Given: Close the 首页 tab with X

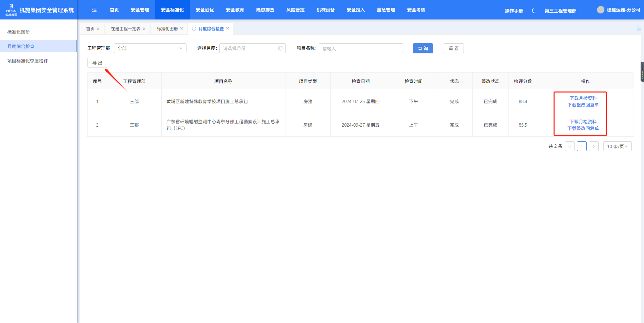Looking at the screenshot, I should (x=98, y=29).
